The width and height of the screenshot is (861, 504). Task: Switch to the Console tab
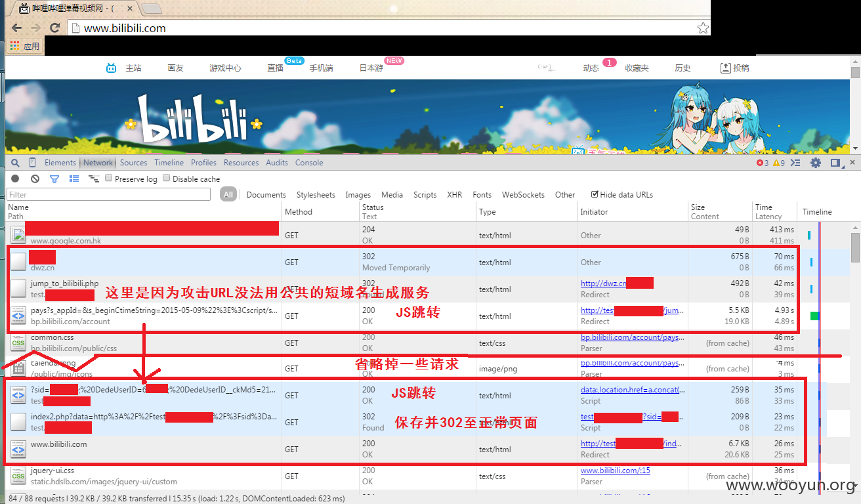pos(309,163)
